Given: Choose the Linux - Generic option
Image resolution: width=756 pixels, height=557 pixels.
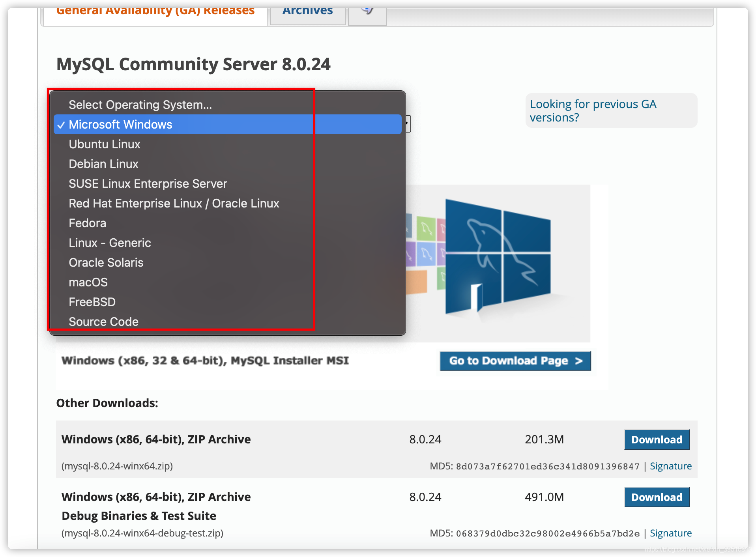Looking at the screenshot, I should 227,243.
